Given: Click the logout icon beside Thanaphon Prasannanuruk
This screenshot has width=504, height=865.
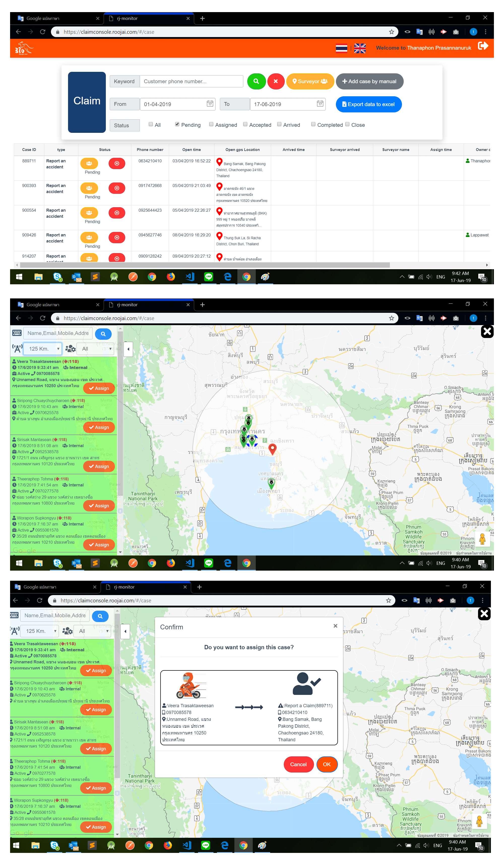Looking at the screenshot, I should [x=483, y=46].
